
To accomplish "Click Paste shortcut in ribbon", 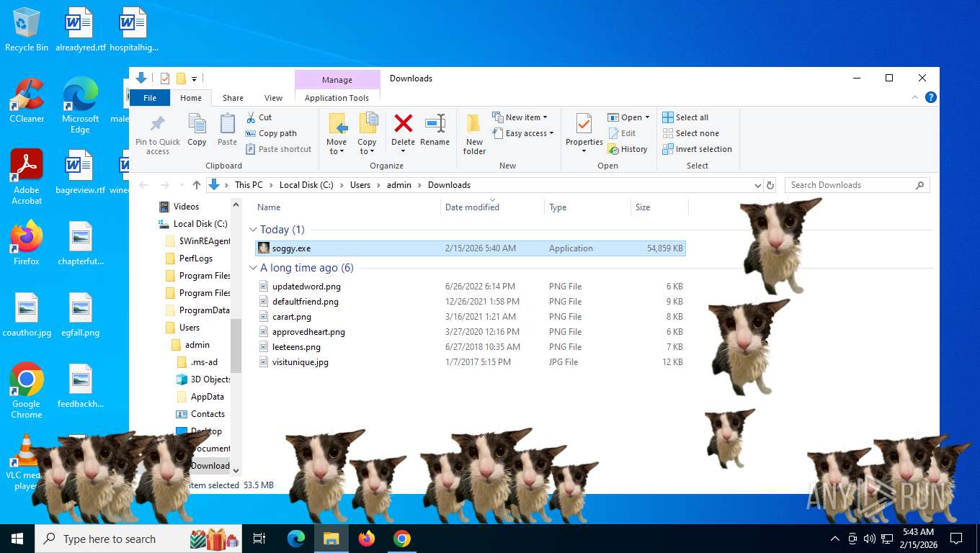I will [x=278, y=149].
